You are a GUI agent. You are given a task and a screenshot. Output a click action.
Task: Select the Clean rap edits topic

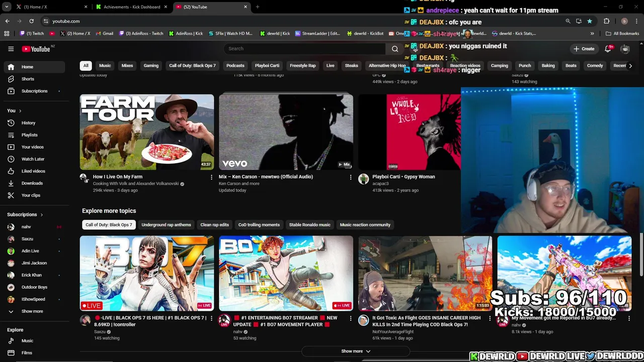[x=214, y=225]
